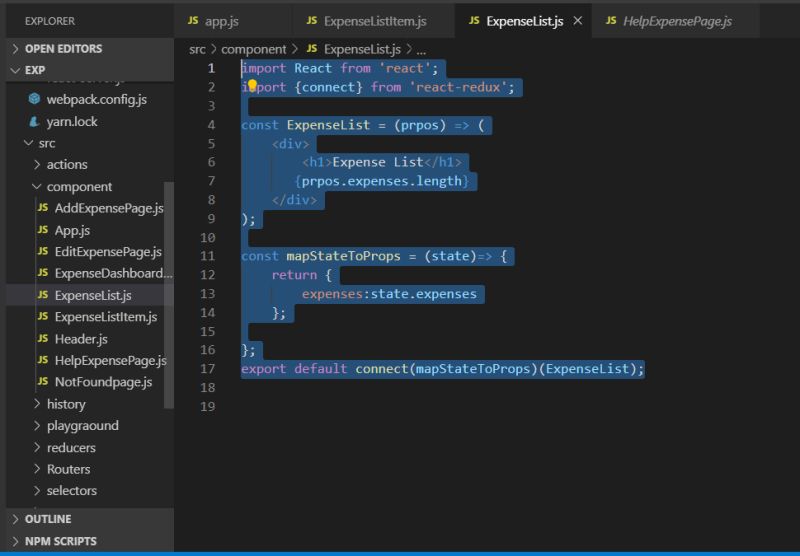Open yarn.lock from the explorer
The width and height of the screenshot is (800, 556).
(72, 121)
